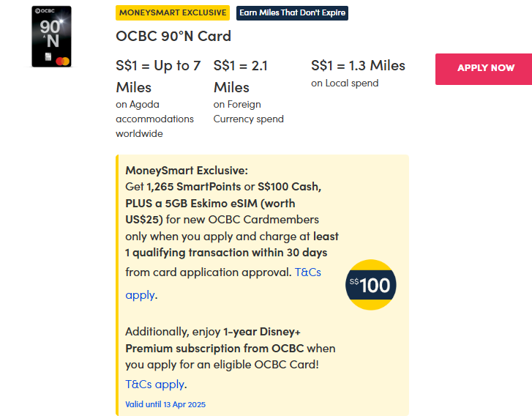
Task: Select the Earn Miles That Don't Expire tag
Action: 292,12
